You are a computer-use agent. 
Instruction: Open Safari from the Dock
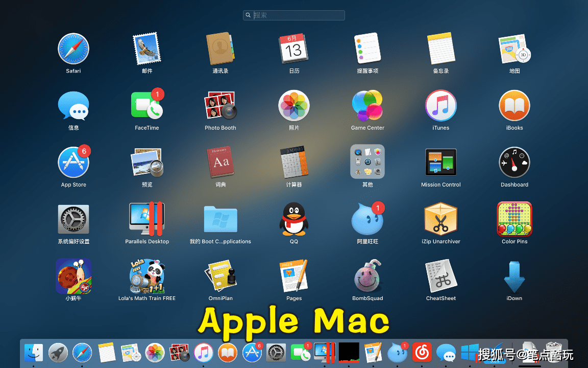click(x=82, y=353)
